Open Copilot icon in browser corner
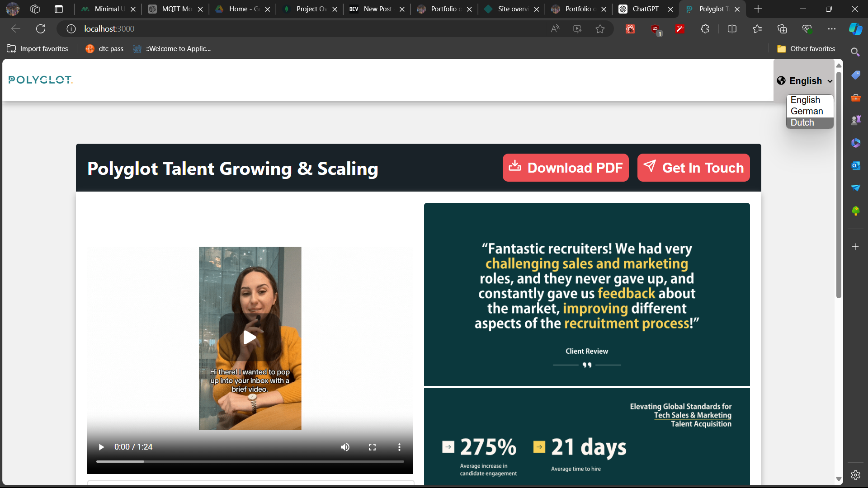 (855, 29)
